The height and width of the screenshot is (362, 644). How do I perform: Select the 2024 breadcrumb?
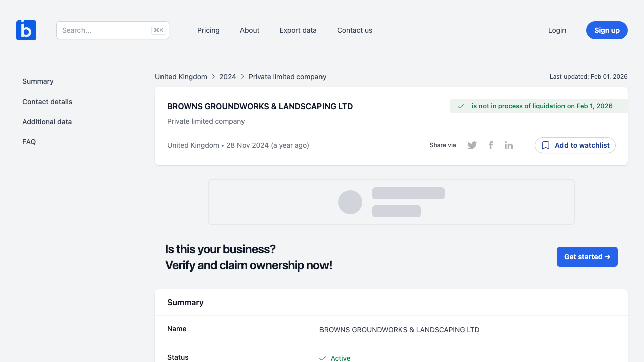coord(228,77)
